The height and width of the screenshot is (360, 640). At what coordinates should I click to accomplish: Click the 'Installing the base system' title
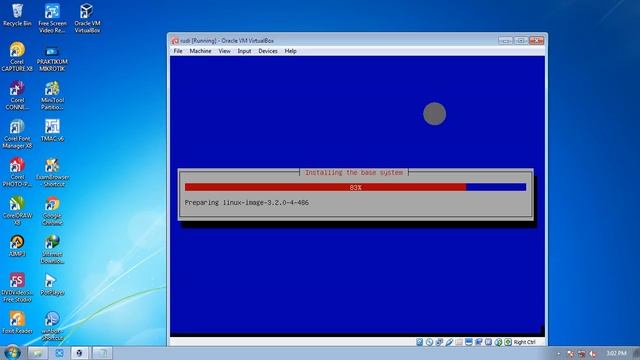(354, 172)
